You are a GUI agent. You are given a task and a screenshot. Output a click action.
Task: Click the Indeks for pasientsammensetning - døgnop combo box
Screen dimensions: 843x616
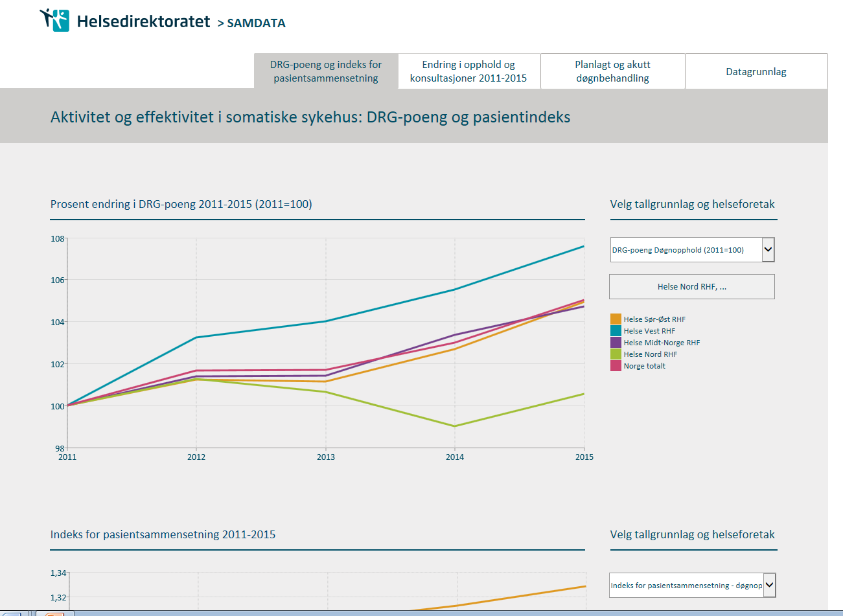[692, 585]
